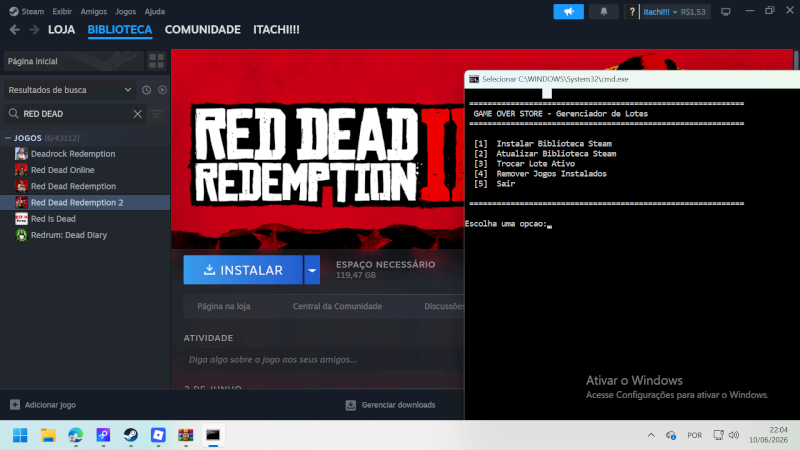Open Steam from the taskbar

131,435
